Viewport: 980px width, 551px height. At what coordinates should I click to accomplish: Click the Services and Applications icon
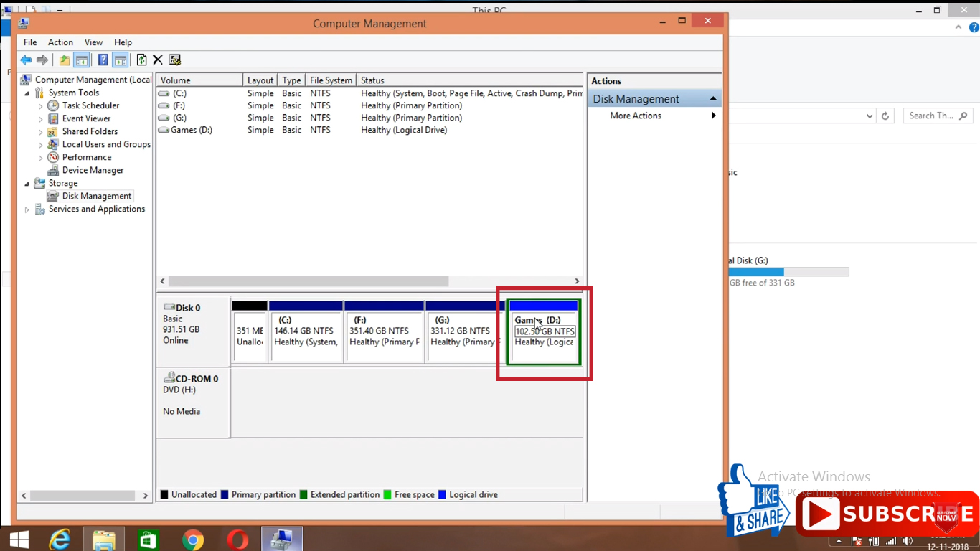(39, 209)
